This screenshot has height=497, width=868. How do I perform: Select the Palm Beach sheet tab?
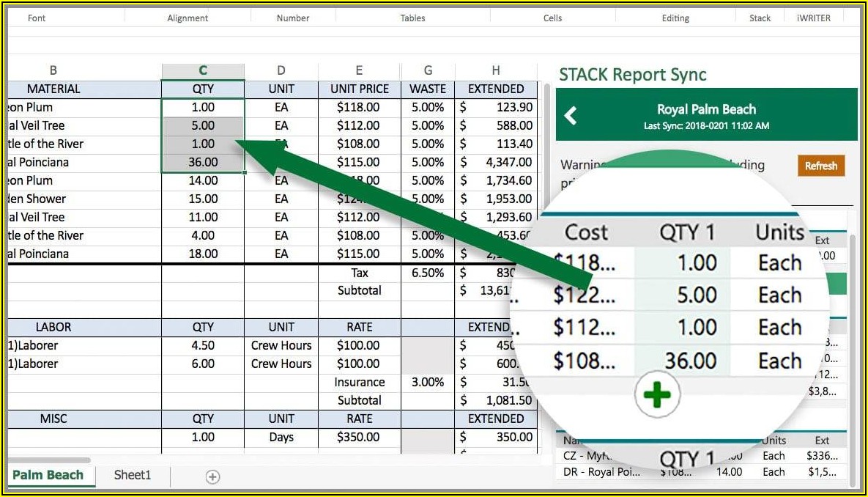(48, 475)
